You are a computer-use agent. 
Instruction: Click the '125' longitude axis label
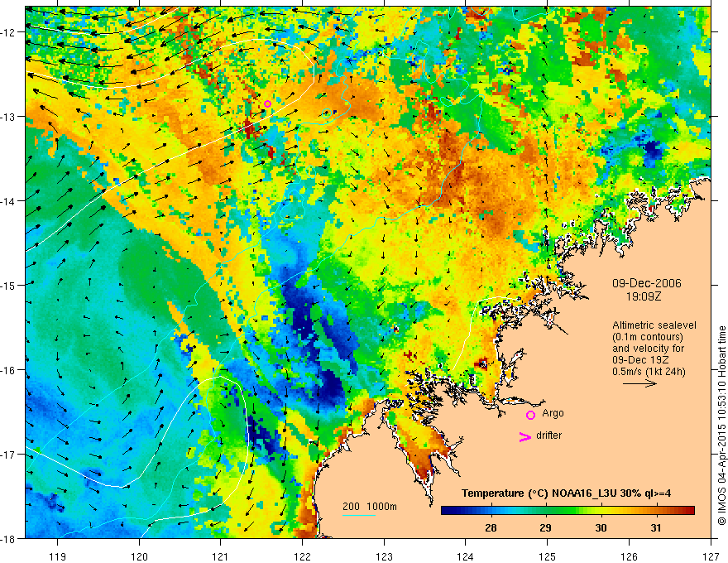coord(548,556)
